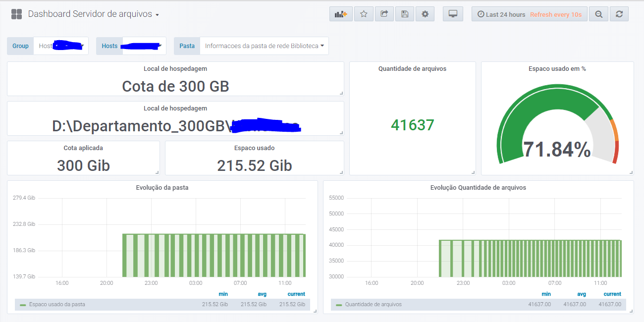Open the Last 24 hours time picker
Viewport: 644px width, 322px height.
pos(501,14)
